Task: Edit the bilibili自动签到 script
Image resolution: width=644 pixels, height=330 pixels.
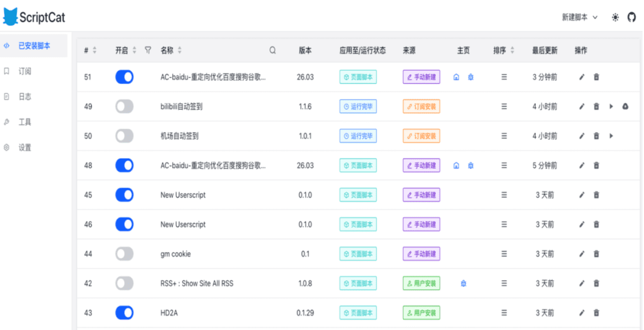Action: [582, 107]
